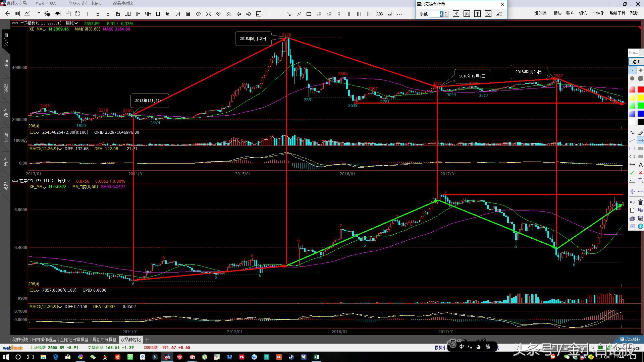The width and height of the screenshot is (644, 362).
Task: Click the 退出 button in drawing palette
Action: (x=636, y=62)
